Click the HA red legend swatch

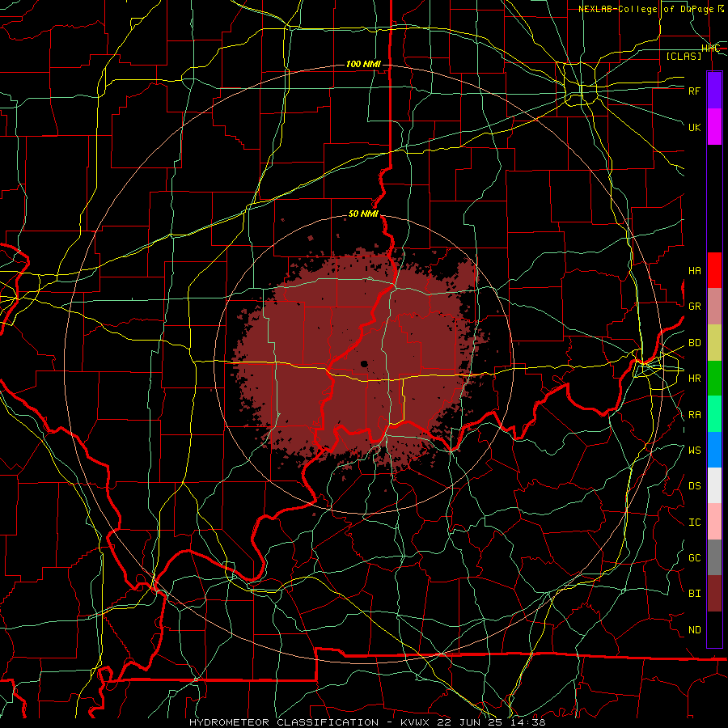(714, 270)
